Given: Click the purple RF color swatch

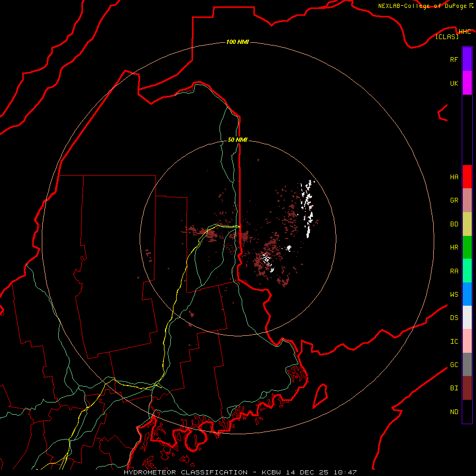Looking at the screenshot, I should 467,59.
